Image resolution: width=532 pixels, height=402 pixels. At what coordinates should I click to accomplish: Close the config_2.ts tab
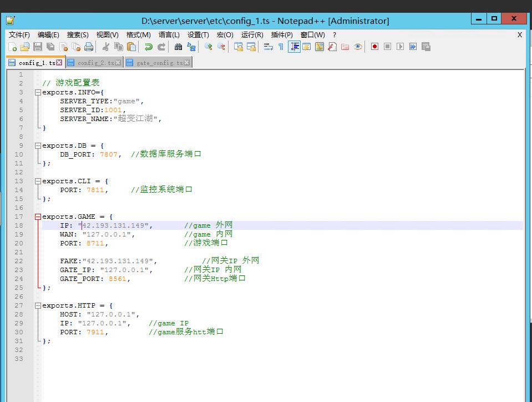(x=119, y=63)
